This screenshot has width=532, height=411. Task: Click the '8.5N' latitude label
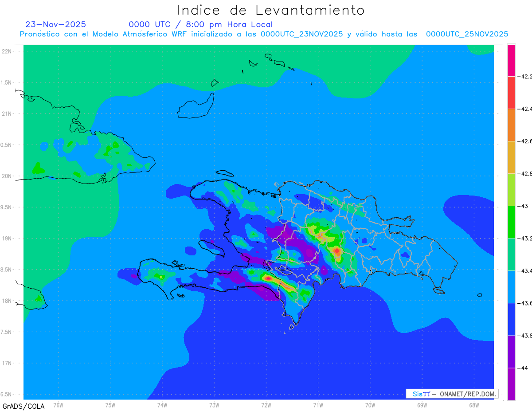[7, 270]
